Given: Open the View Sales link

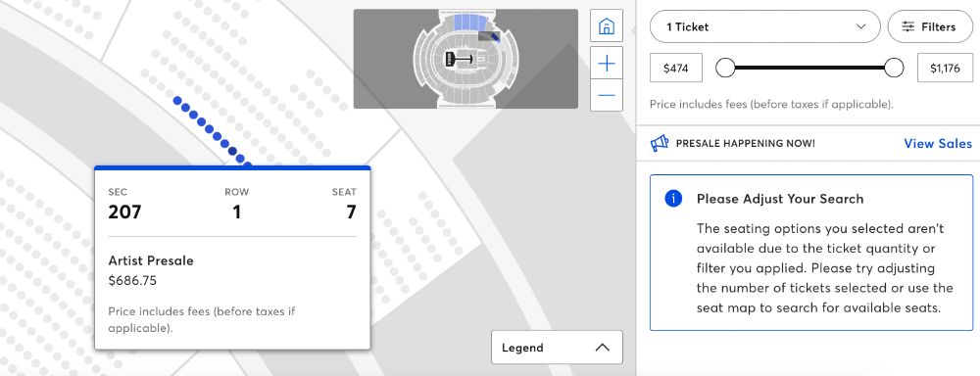Looking at the screenshot, I should coord(938,144).
